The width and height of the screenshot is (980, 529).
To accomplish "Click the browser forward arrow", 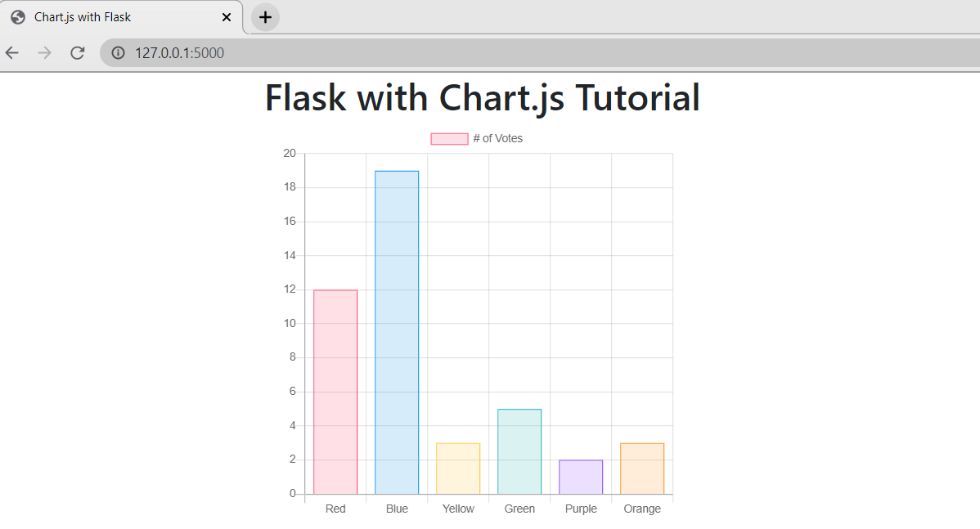I will click(44, 53).
